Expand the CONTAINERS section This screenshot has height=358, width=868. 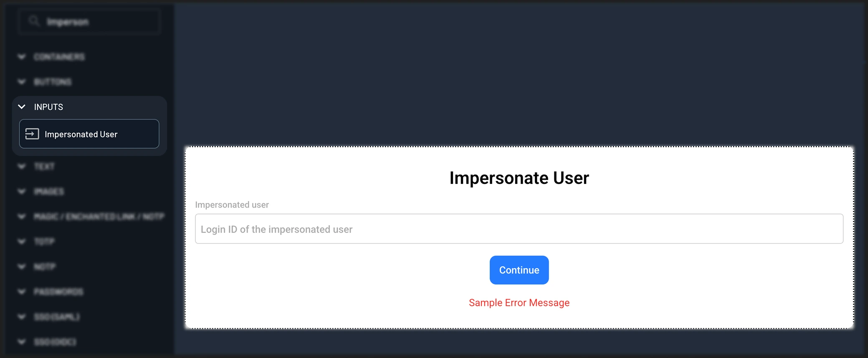point(22,57)
